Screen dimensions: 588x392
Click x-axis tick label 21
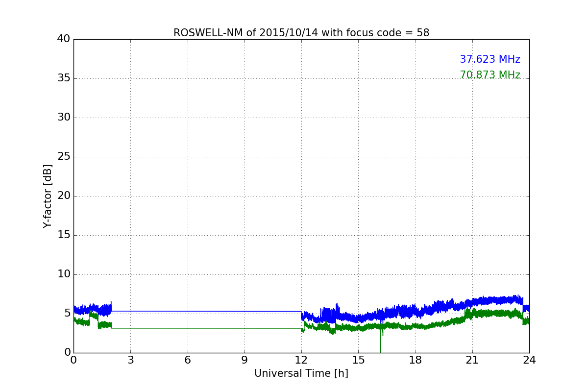[x=472, y=360]
